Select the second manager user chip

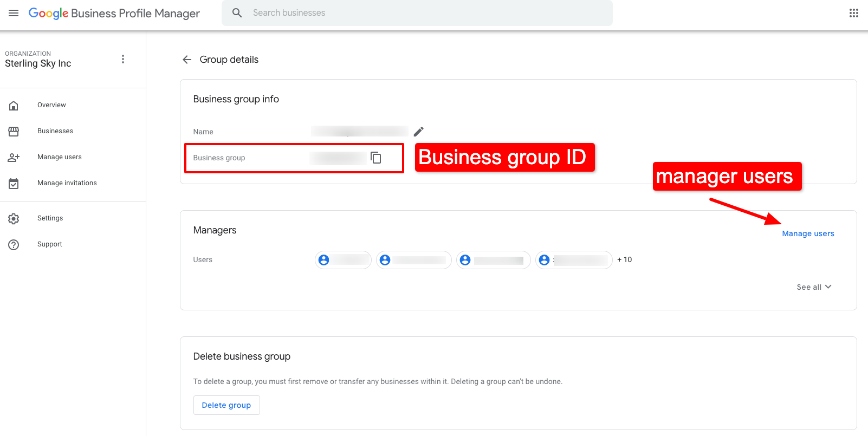point(414,260)
